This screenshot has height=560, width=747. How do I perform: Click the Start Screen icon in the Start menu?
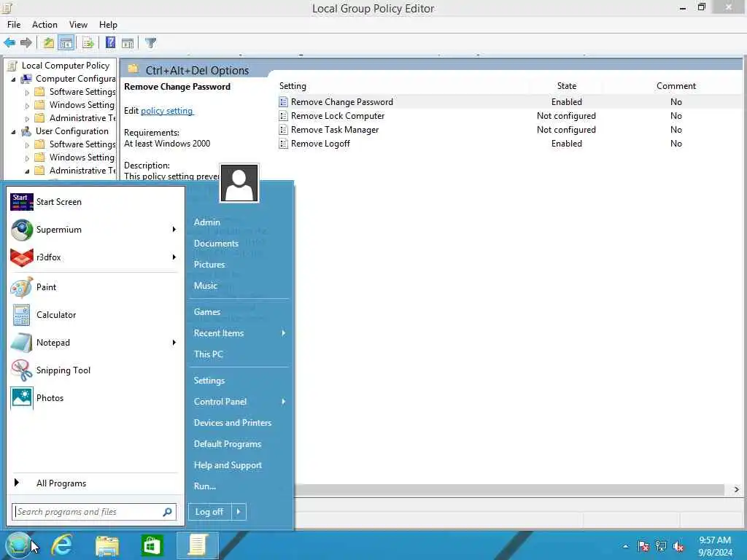21,202
